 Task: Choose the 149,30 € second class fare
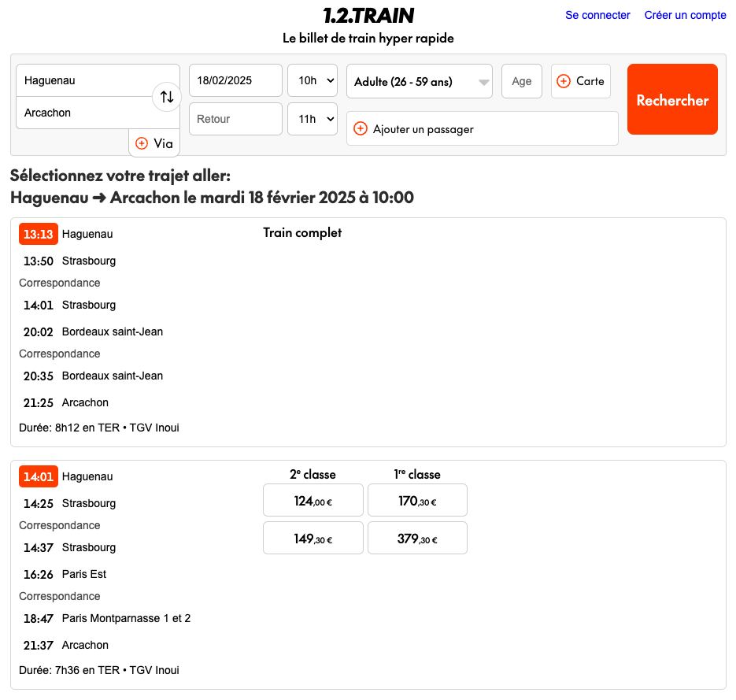point(313,539)
